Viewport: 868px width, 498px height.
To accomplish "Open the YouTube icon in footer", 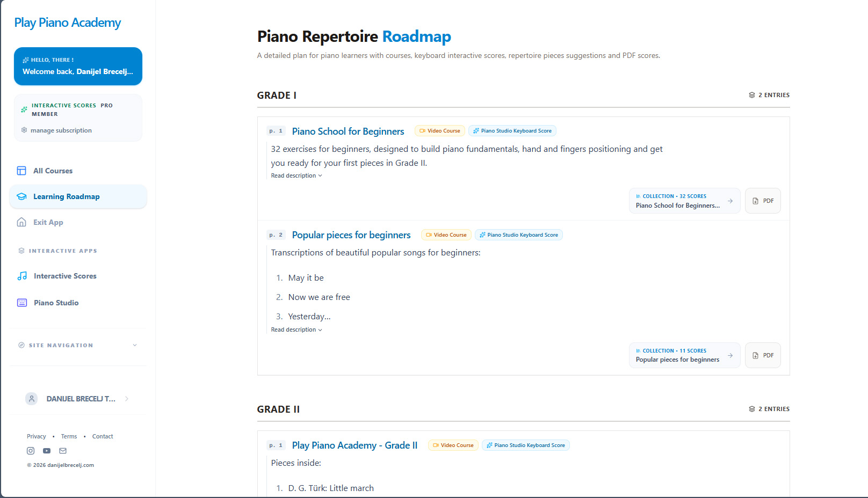I will [47, 451].
